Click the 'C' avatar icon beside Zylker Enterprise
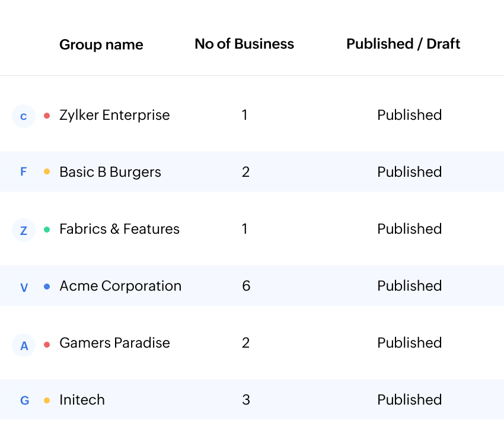This screenshot has width=504, height=439. pyautogui.click(x=24, y=116)
